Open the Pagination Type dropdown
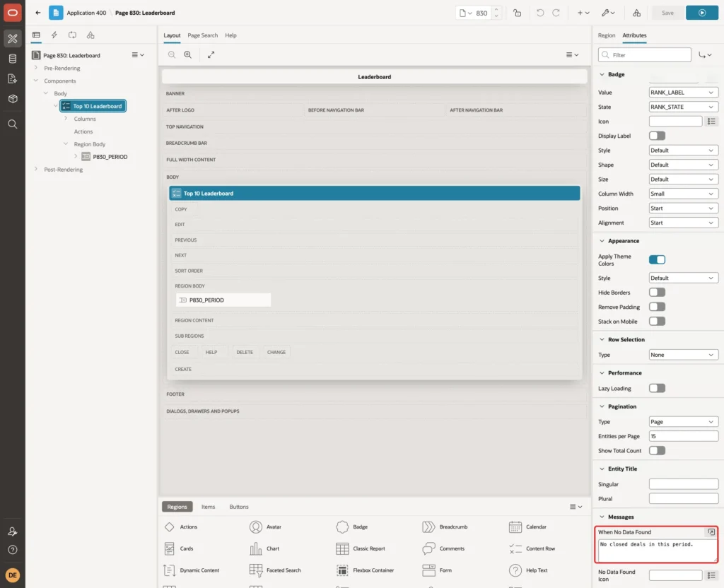Screen dimensions: 724x588 pyautogui.click(x=683, y=422)
